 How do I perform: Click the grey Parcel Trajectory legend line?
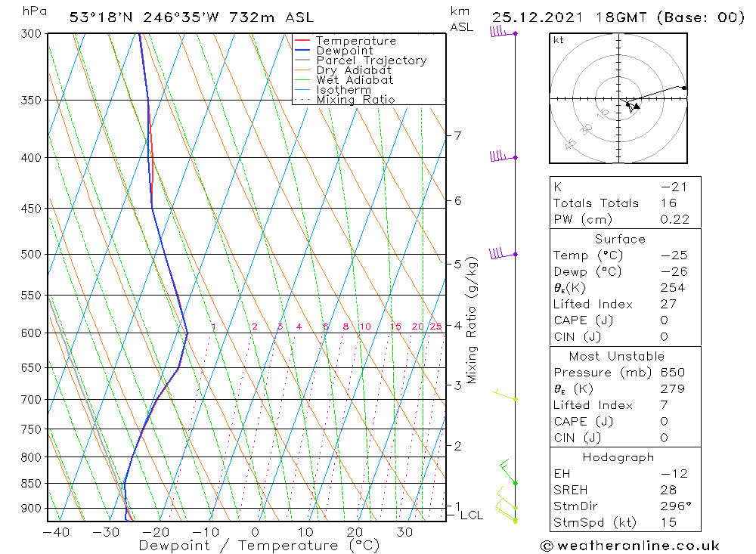pos(302,60)
